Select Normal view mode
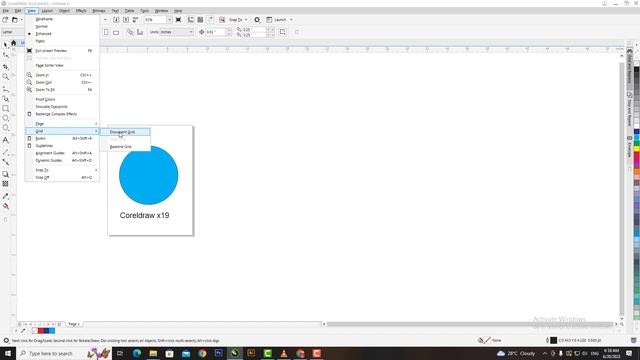This screenshot has width=640, height=360. 62,27
